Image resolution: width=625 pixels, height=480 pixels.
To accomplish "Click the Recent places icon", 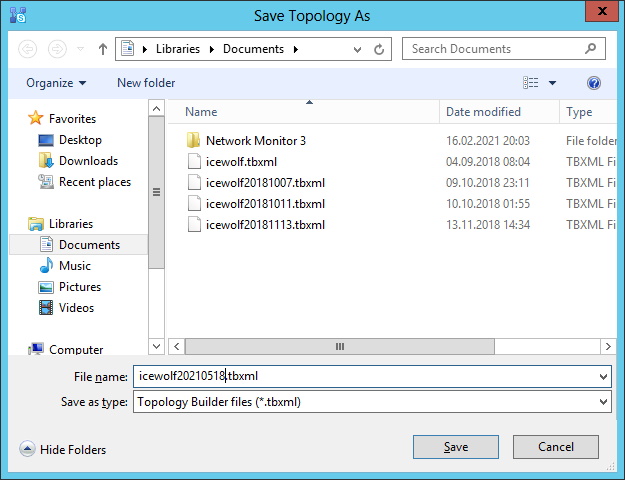I will 46,182.
